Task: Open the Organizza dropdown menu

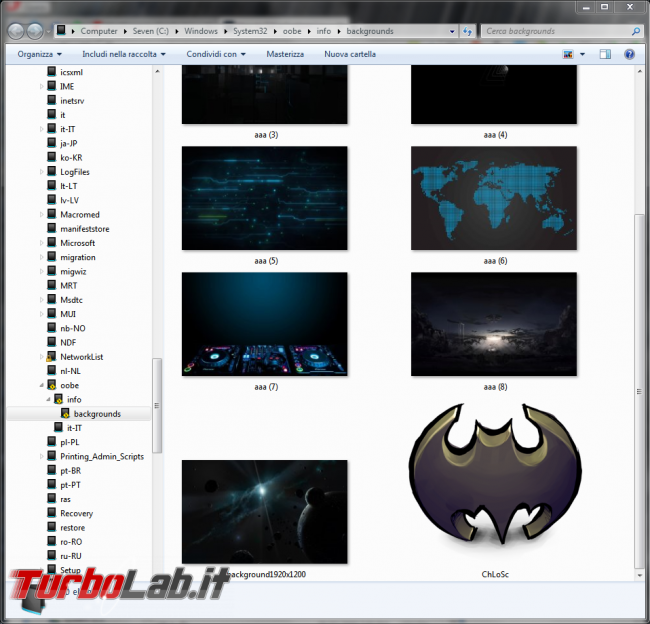Action: [x=39, y=54]
